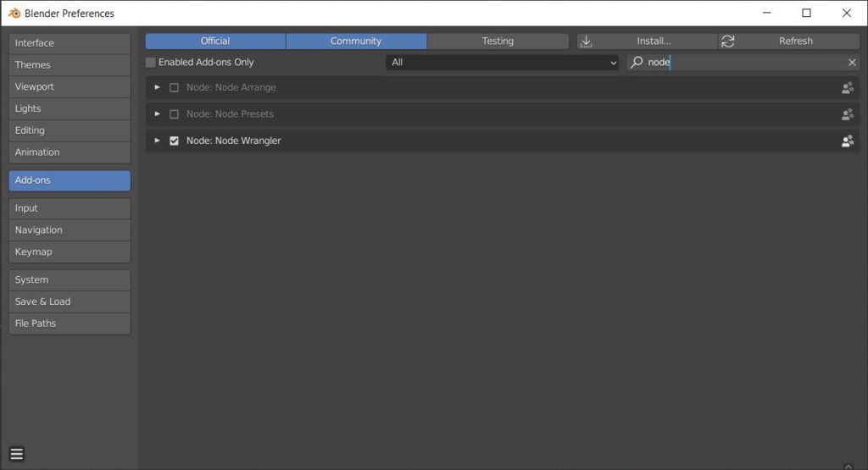The image size is (868, 470).
Task: Enable the Node Presets add-on checkbox
Action: [x=174, y=114]
